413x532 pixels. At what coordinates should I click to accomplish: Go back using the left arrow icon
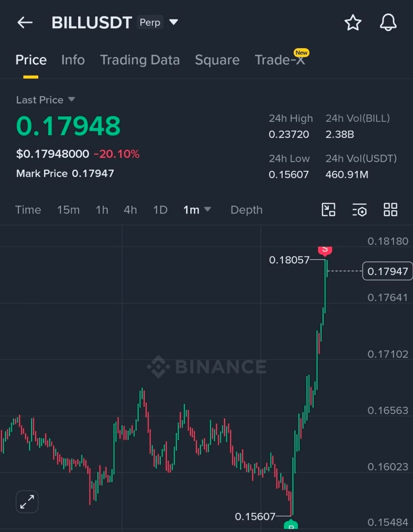coord(25,22)
